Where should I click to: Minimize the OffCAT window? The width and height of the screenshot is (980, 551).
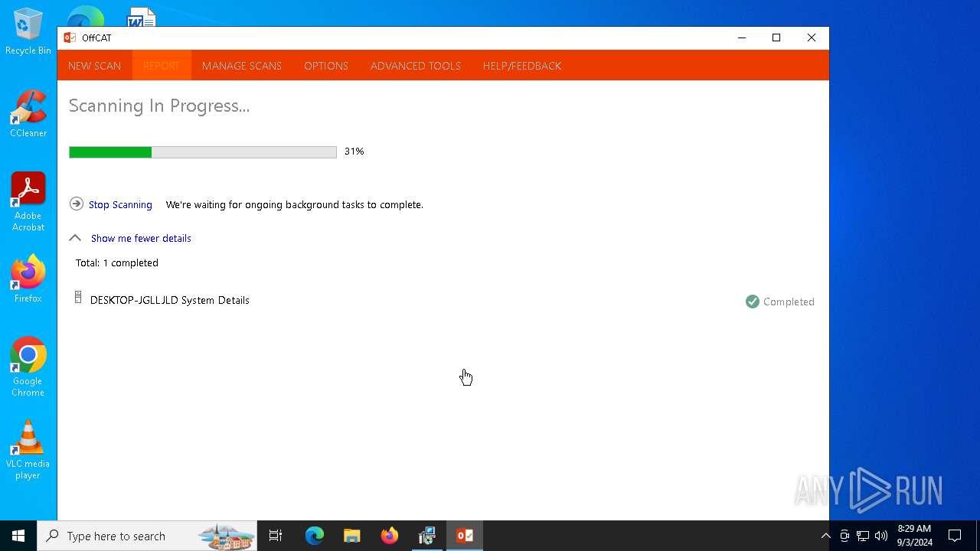click(741, 37)
